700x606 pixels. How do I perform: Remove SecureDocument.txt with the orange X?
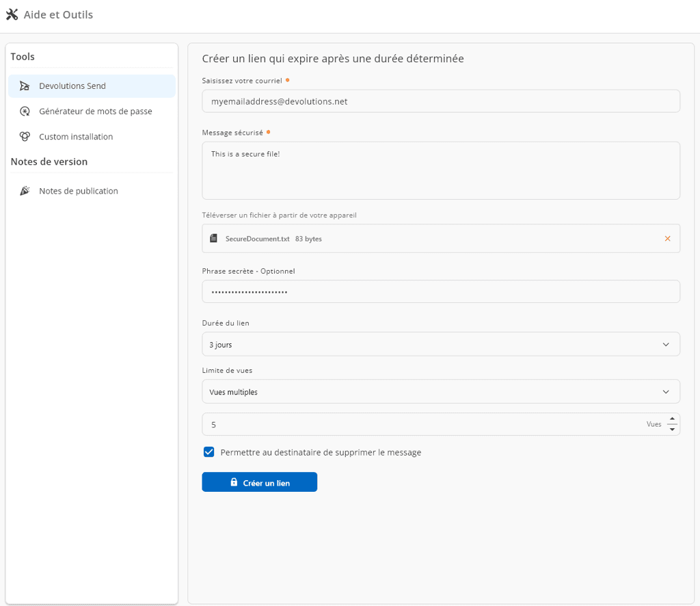click(667, 239)
